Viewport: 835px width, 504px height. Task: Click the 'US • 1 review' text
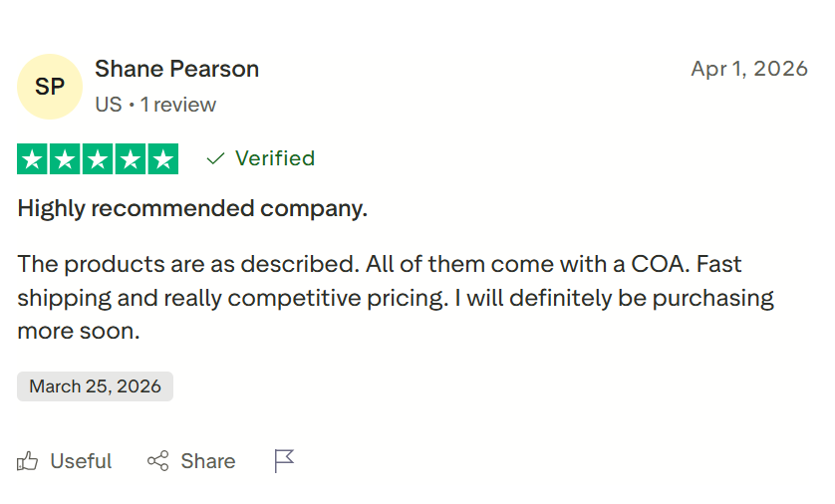155,105
